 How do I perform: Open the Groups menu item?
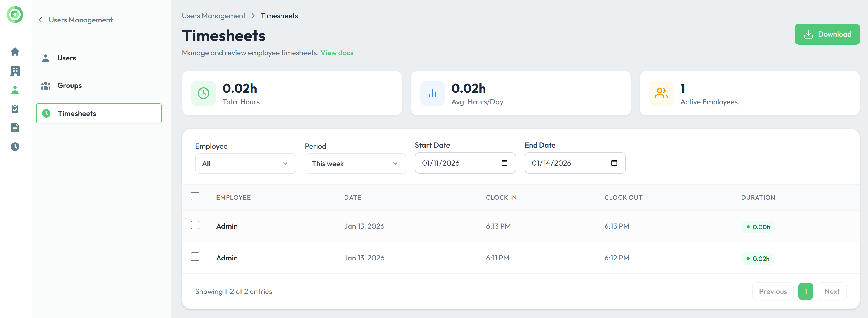[69, 86]
